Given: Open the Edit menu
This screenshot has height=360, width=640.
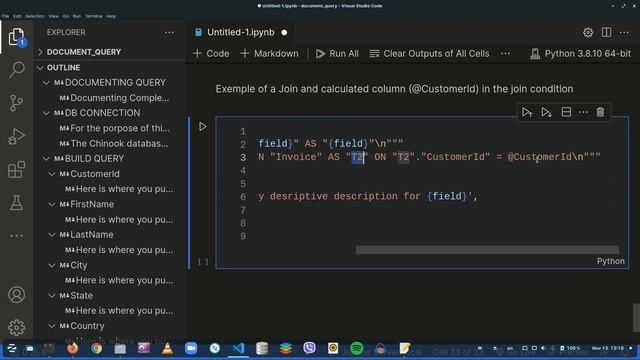Looking at the screenshot, I should (17, 16).
